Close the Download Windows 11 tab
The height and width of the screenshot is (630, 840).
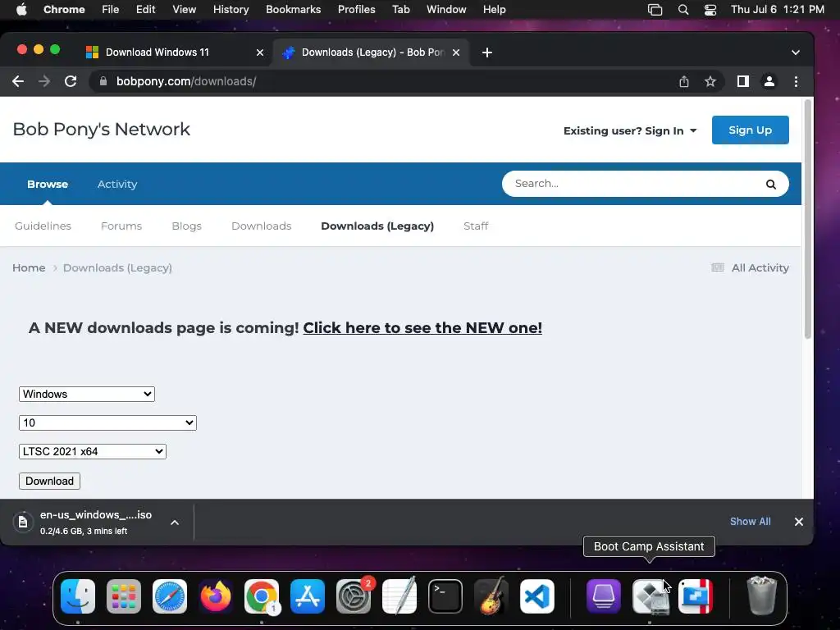coord(260,52)
